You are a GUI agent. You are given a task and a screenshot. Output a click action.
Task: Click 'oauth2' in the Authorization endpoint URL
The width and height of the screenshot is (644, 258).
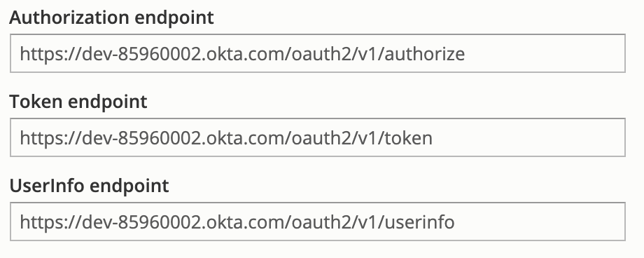click(322, 54)
